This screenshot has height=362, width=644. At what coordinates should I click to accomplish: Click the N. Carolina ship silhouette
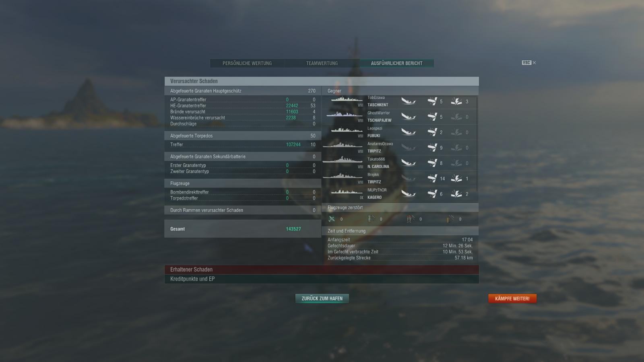tap(342, 160)
